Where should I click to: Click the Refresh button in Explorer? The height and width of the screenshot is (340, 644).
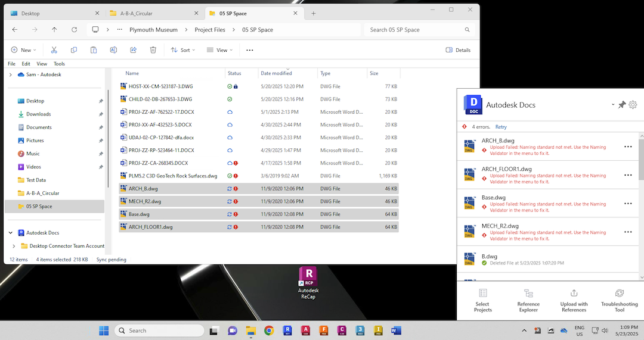tap(75, 30)
